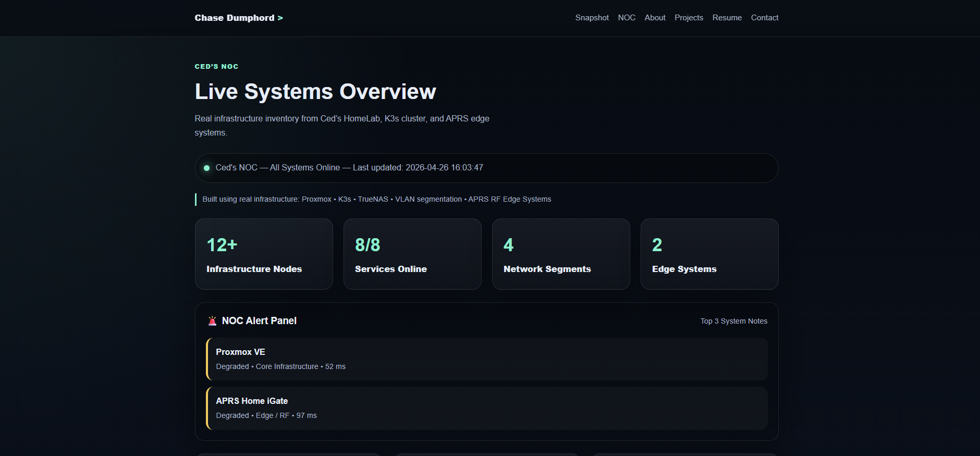Select the 4 Network Segments card
The height and width of the screenshot is (456, 980).
561,254
